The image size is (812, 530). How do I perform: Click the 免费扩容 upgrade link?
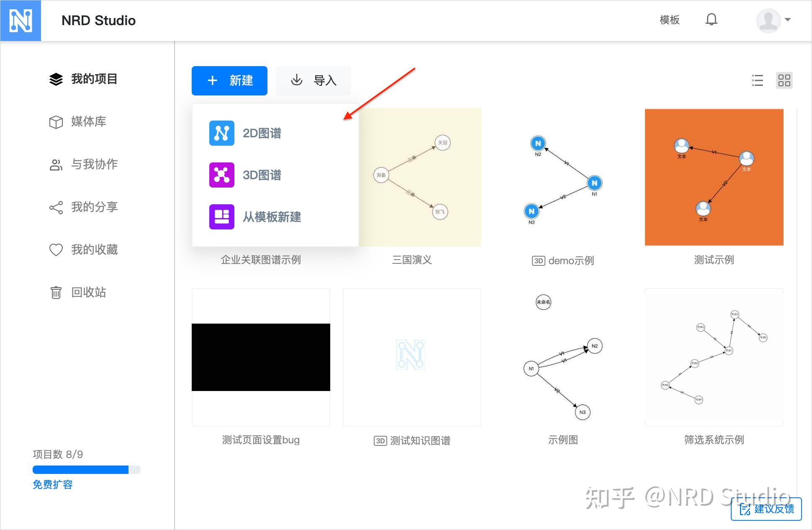click(52, 485)
